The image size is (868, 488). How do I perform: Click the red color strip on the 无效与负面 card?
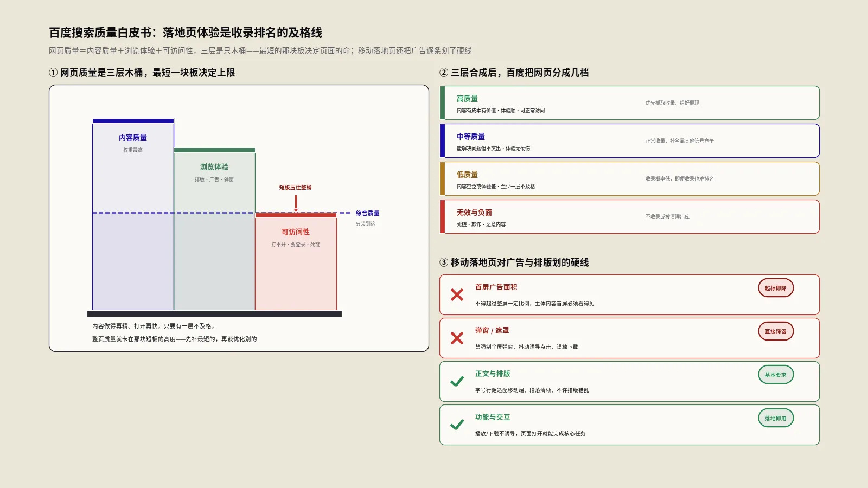(x=442, y=216)
